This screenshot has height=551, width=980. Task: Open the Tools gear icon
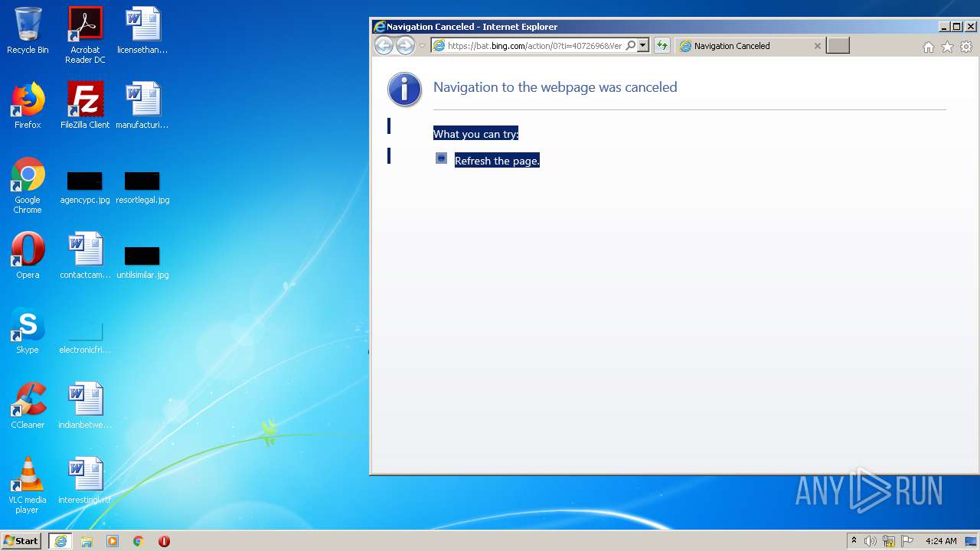point(966,47)
